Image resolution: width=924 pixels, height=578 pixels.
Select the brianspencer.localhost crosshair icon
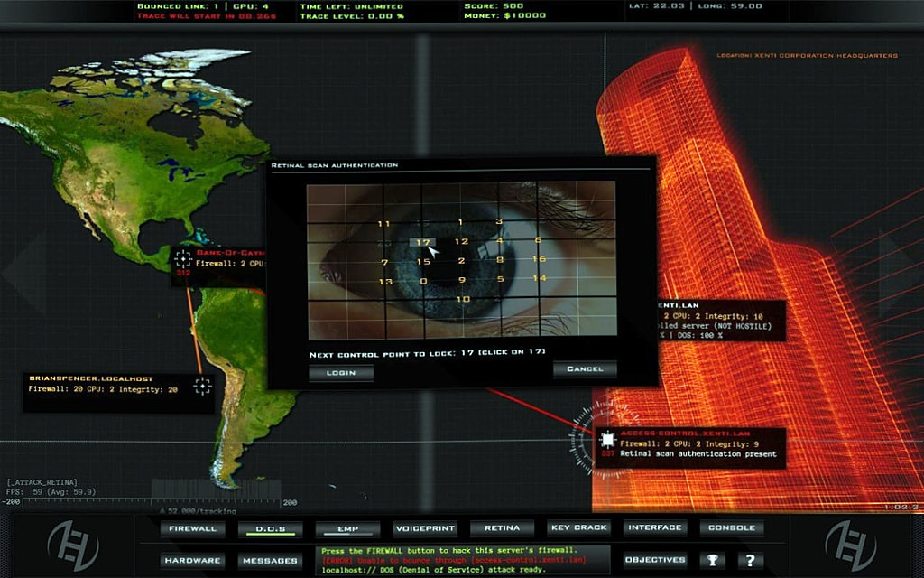pos(203,387)
